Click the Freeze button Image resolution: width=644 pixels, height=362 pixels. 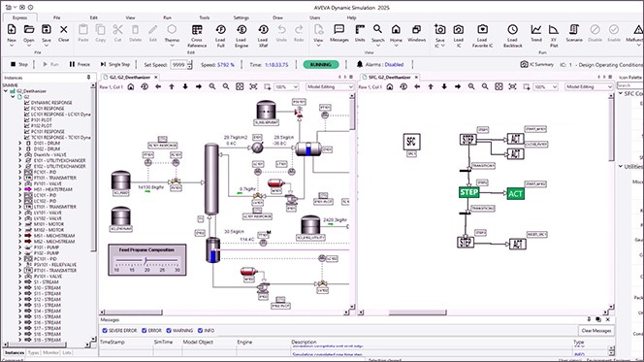tap(80, 64)
